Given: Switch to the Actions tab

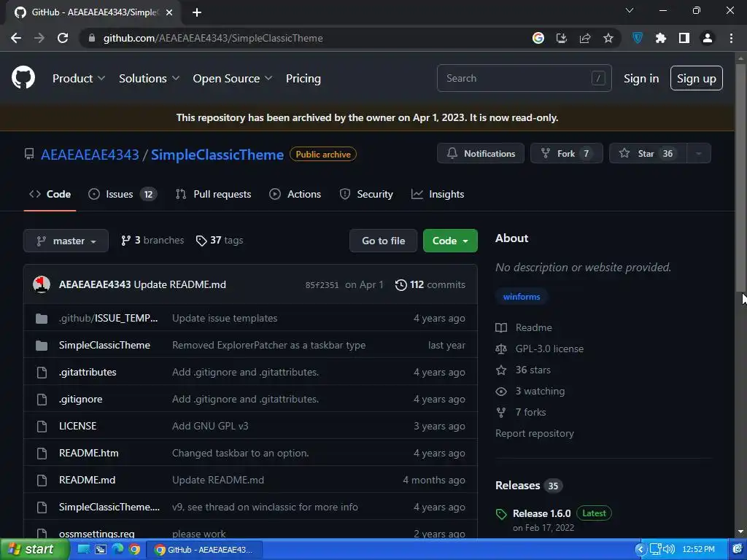Looking at the screenshot, I should [295, 194].
